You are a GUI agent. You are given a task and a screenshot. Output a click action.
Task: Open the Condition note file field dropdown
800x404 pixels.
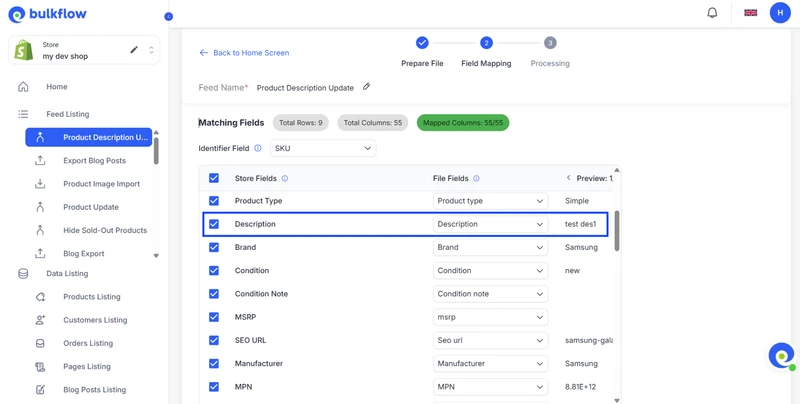point(490,294)
